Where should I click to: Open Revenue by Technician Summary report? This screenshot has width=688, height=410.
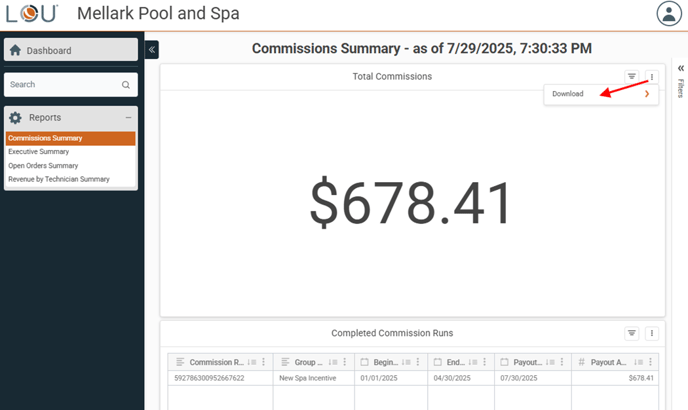tap(59, 180)
